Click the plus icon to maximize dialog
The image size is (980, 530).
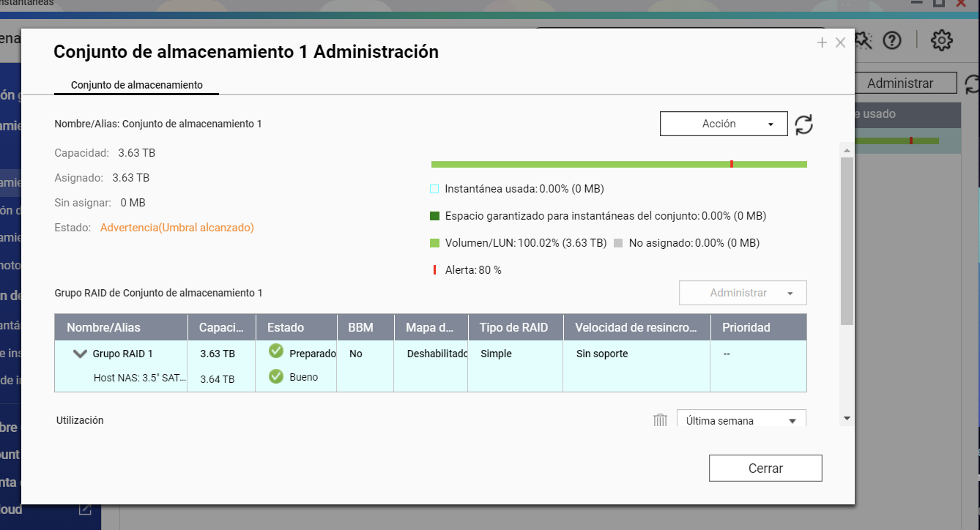[822, 43]
